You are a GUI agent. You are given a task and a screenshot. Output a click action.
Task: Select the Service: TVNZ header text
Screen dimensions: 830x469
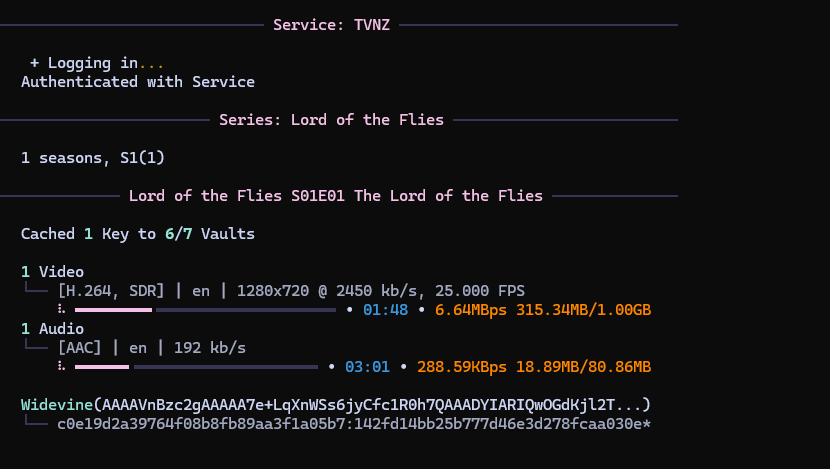[331, 25]
